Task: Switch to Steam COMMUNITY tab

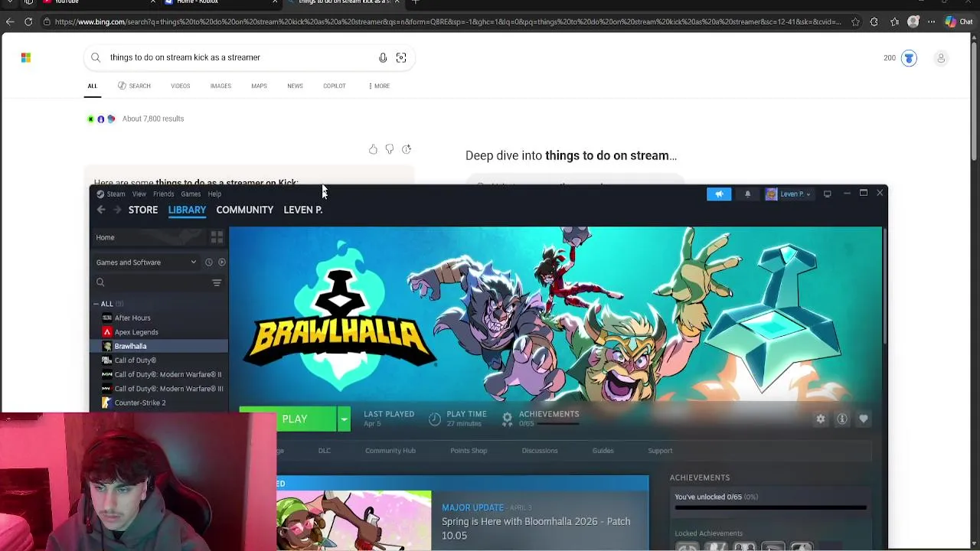Action: 244,210
